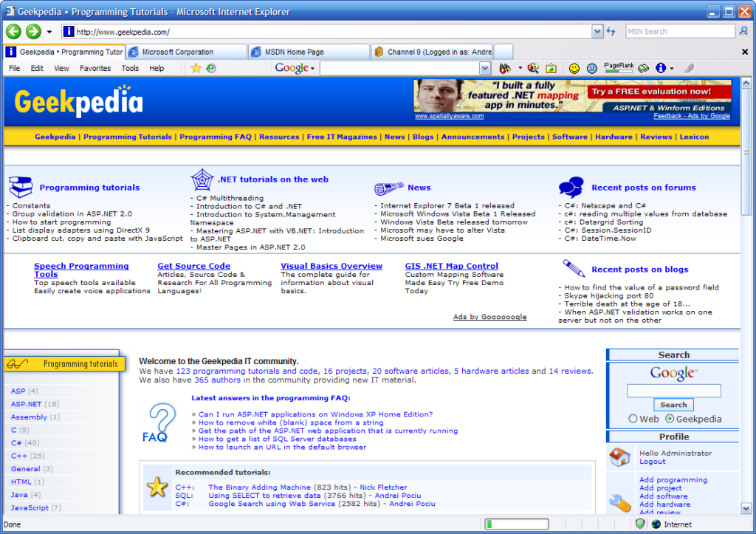Open the File menu

coord(15,68)
